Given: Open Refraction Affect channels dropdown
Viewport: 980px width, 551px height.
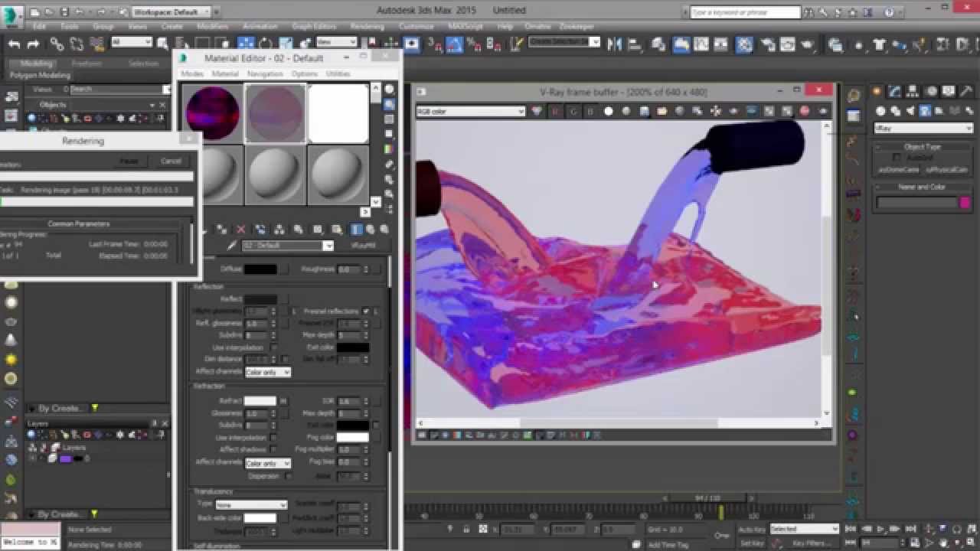Looking at the screenshot, I should 268,464.
